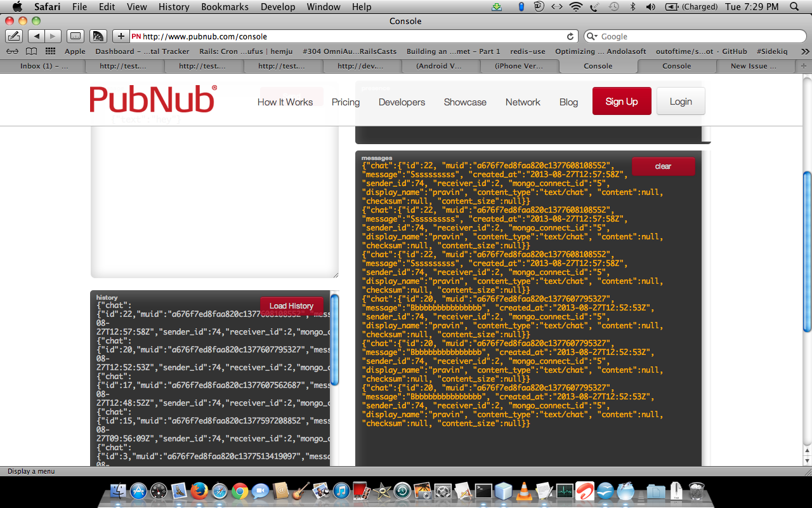Open the How It Works link
This screenshot has width=812, height=508.
(285, 102)
